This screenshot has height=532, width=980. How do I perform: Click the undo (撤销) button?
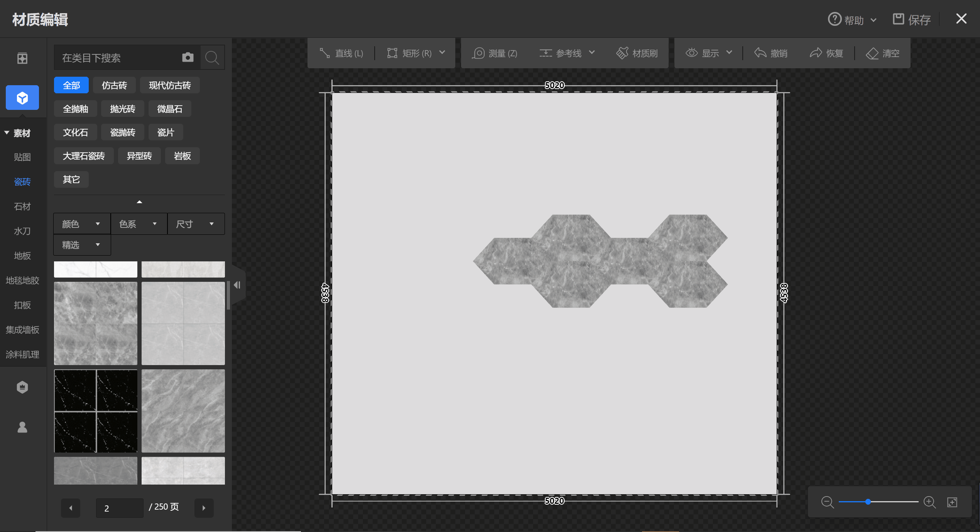point(771,53)
